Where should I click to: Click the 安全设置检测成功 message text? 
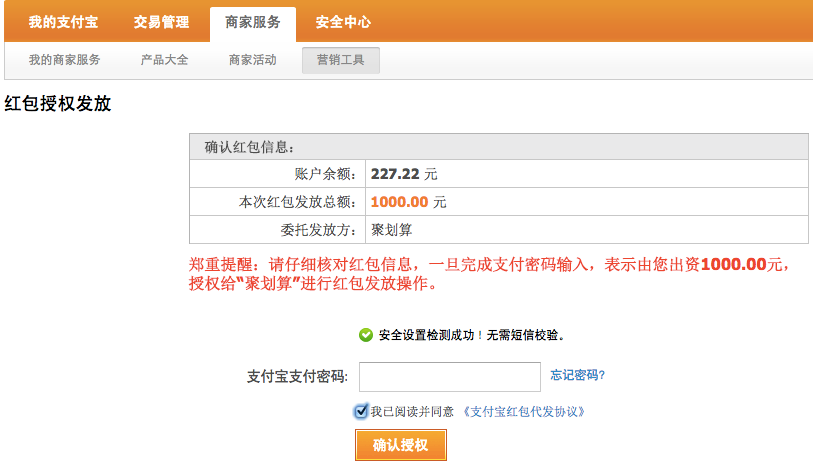471,335
